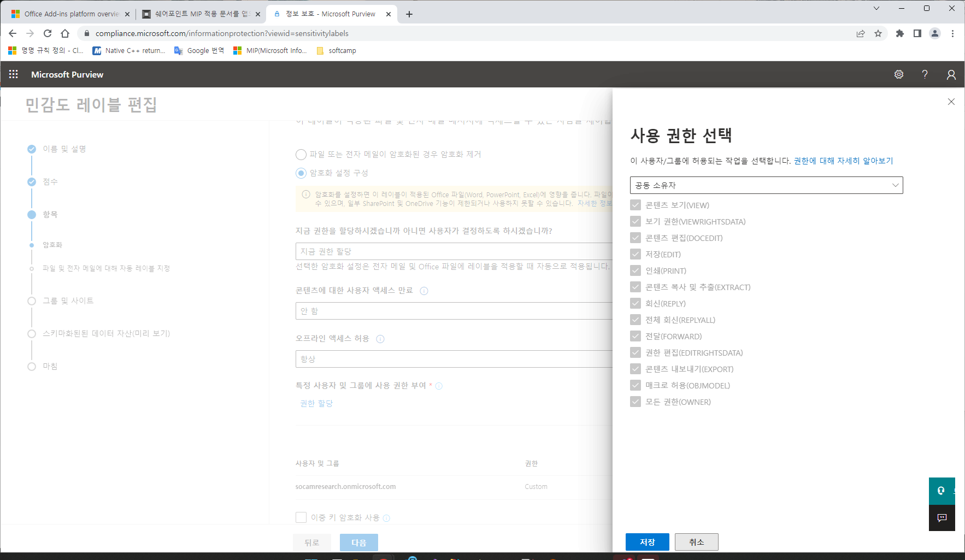Image resolution: width=965 pixels, height=560 pixels.
Task: Open the 명명 규칙 정의 bookmark
Action: [x=46, y=50]
